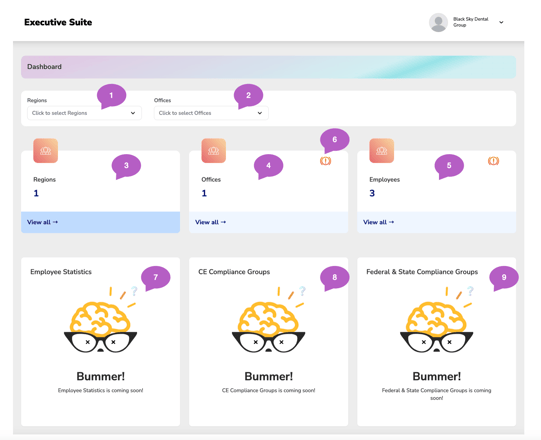
Task: Click the brain illustration in Employee Statistics
Action: (x=100, y=319)
